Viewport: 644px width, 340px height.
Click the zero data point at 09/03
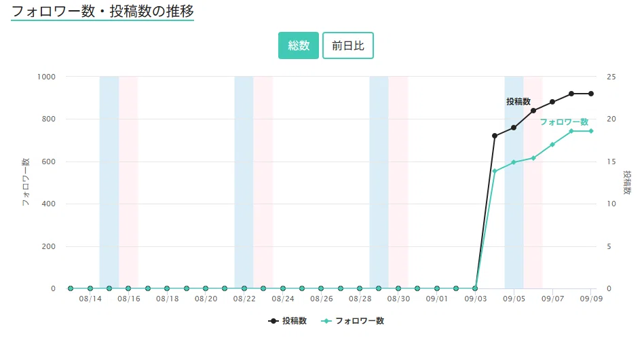pyautogui.click(x=475, y=288)
